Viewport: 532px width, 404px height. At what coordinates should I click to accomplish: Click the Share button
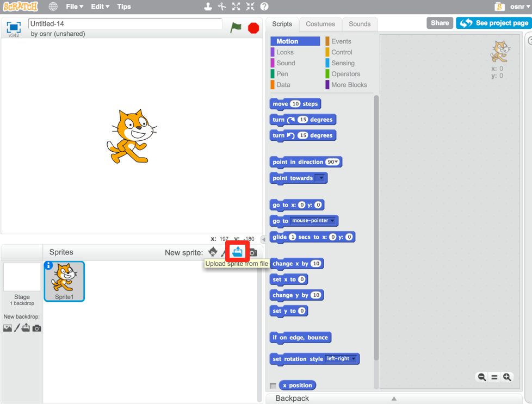click(440, 23)
